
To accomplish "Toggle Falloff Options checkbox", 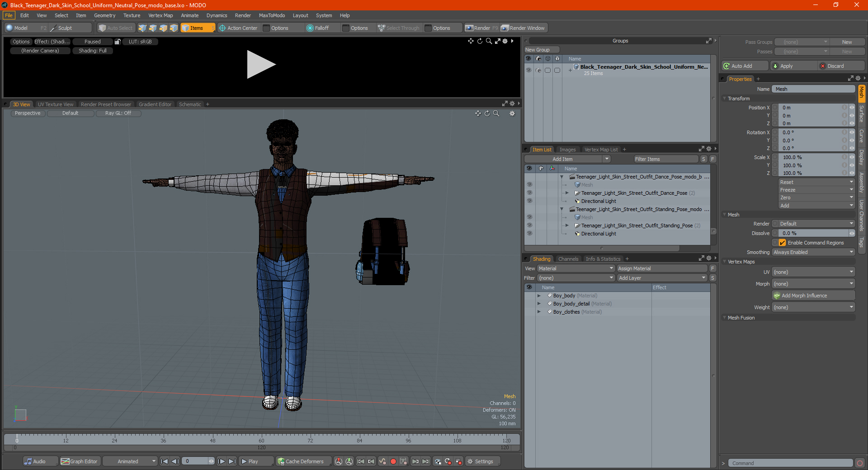I will 346,28.
